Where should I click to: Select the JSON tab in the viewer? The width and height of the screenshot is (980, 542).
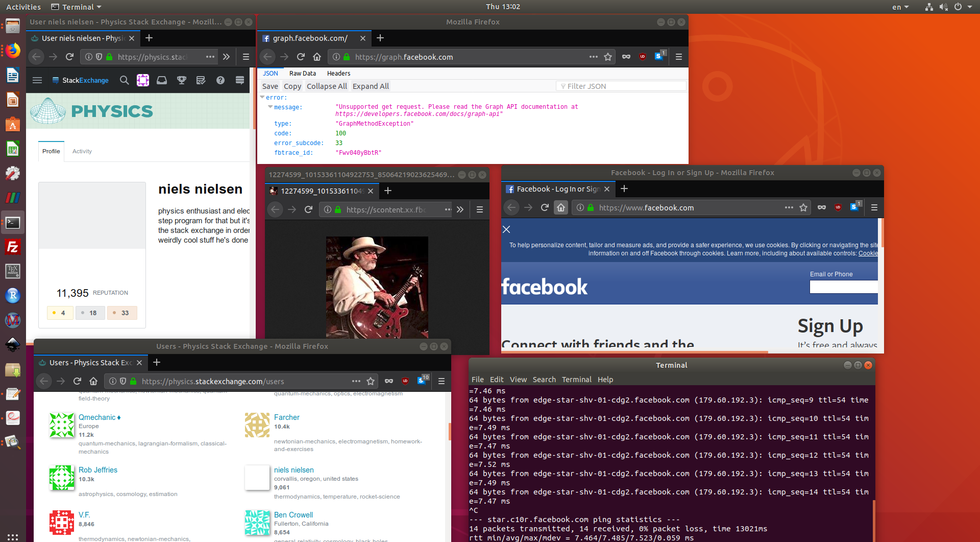(271, 74)
